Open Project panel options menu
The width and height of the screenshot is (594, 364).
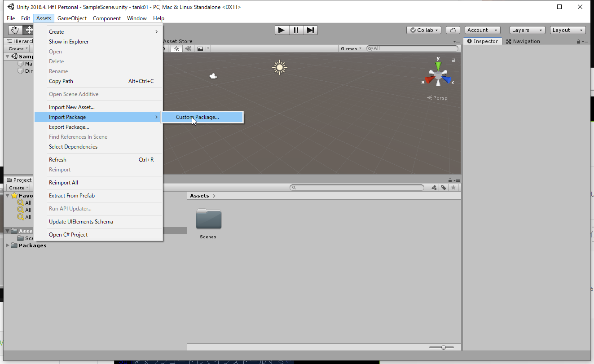click(x=458, y=180)
